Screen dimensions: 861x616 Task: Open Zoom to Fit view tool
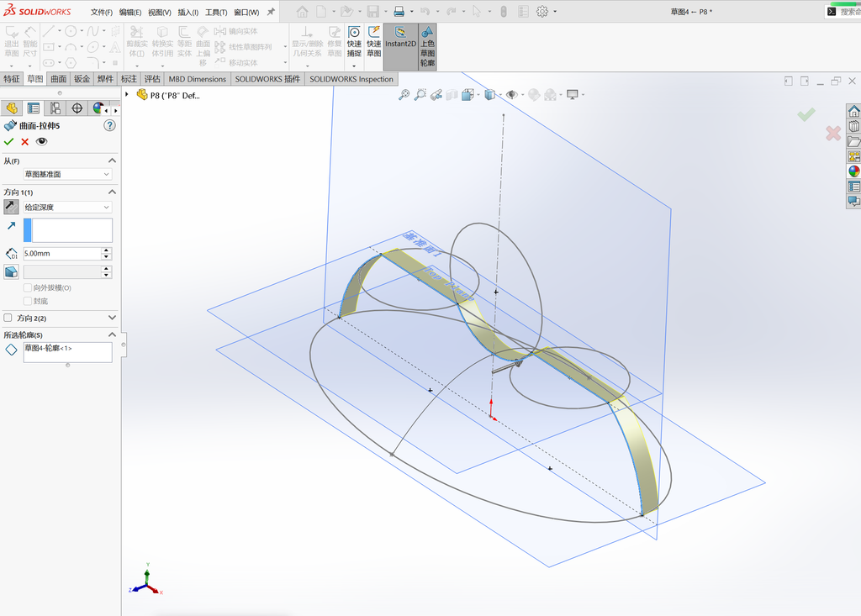pos(404,95)
